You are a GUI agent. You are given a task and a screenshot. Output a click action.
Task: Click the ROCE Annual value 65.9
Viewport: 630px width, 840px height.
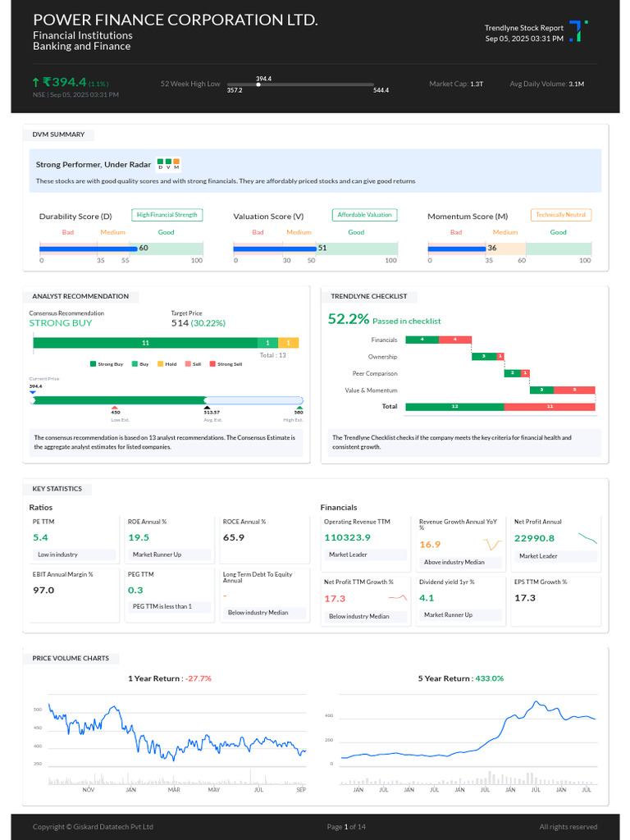pos(234,537)
